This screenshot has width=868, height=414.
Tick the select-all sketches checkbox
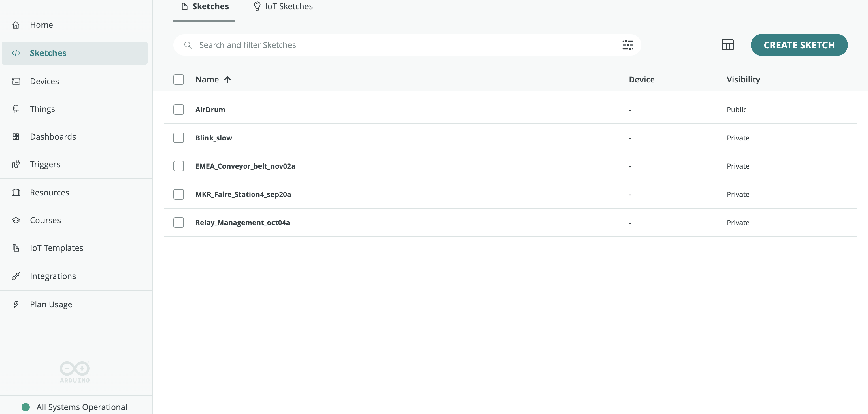click(x=179, y=80)
